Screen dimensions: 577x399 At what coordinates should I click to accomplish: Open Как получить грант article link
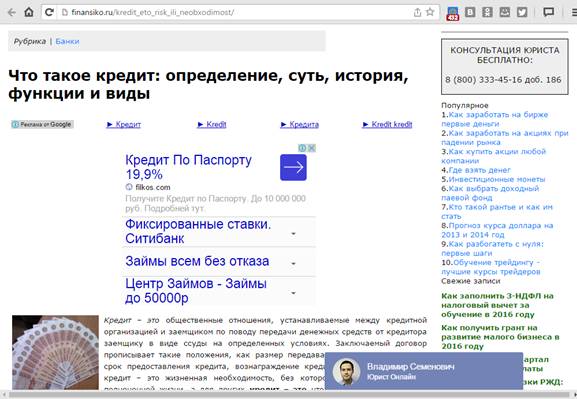pos(500,337)
